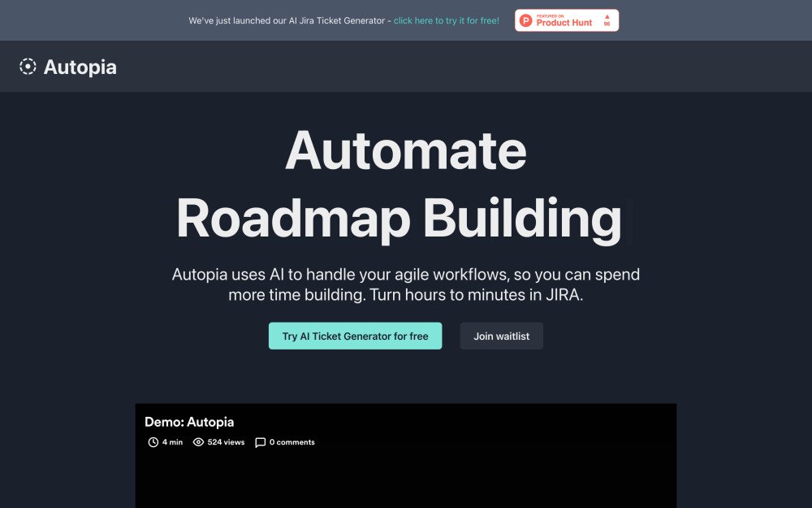Click the "Automate" headline word
This screenshot has width=812, height=508.
pos(406,150)
